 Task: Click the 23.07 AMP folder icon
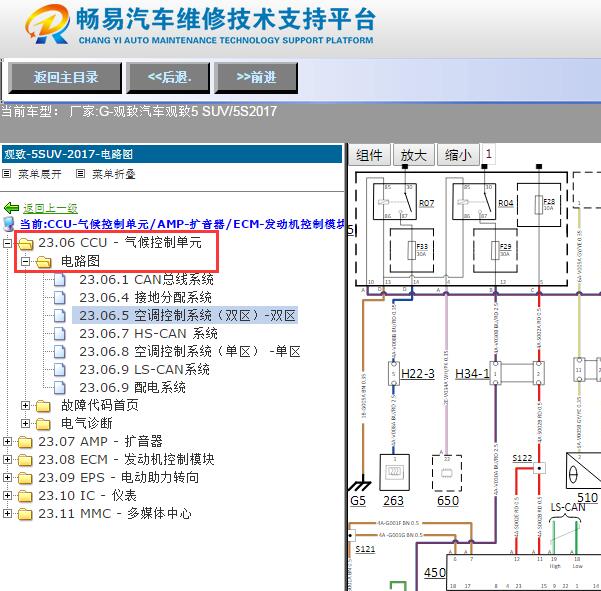pos(26,442)
